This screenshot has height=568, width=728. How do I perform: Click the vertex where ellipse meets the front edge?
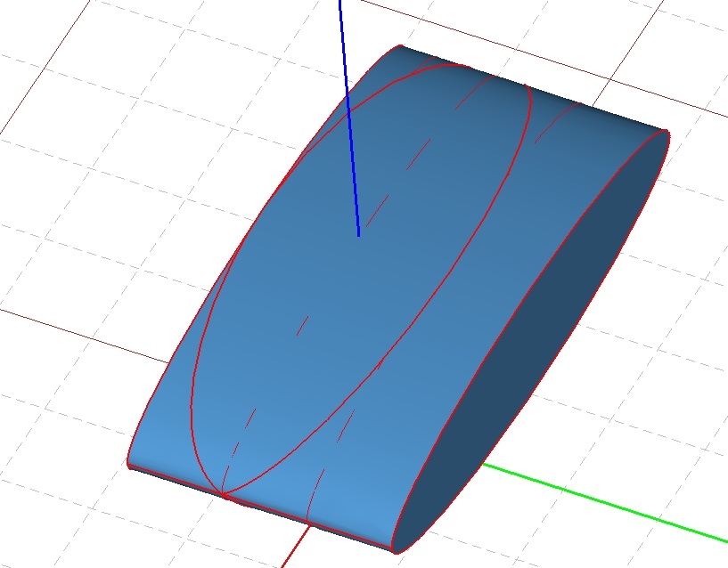[x=224, y=493]
